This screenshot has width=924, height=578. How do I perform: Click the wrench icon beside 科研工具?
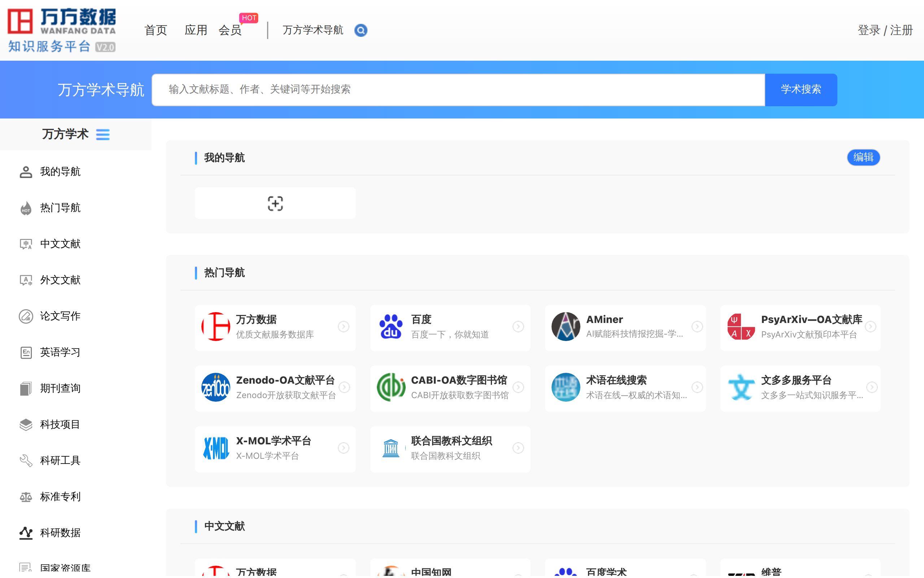tap(26, 461)
